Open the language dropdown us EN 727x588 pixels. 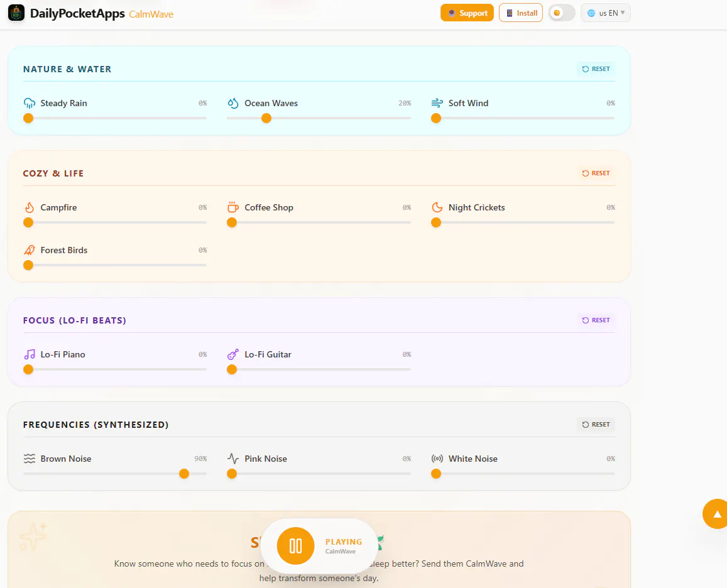pos(606,13)
